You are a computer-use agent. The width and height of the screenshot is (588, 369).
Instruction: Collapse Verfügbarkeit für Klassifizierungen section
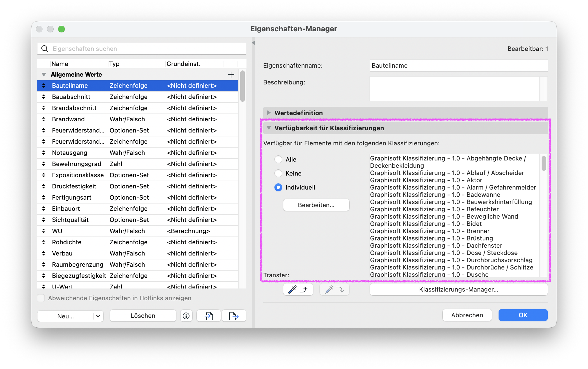point(269,128)
